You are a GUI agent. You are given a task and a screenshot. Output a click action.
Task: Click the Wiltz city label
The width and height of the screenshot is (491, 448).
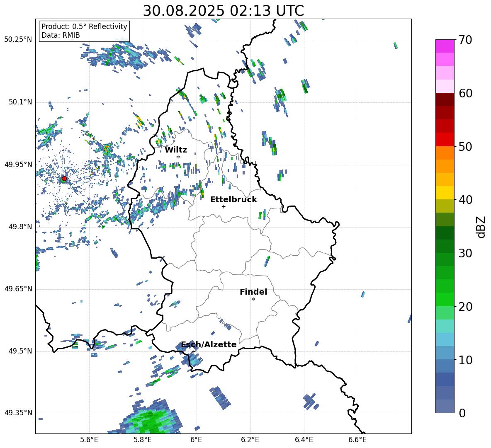176,150
